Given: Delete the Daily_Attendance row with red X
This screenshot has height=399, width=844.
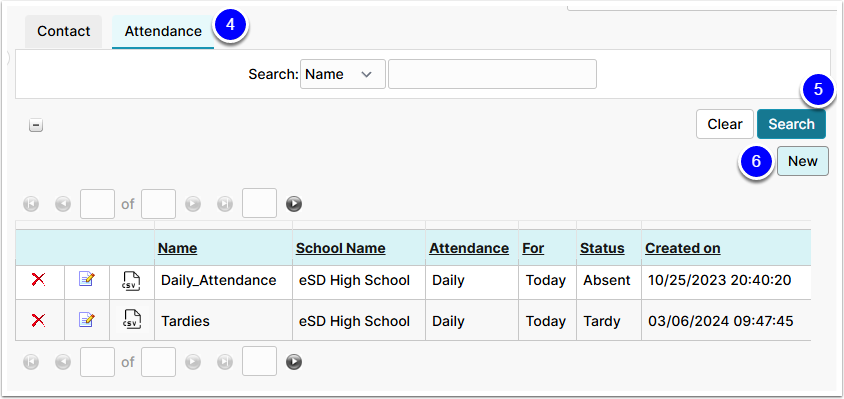Looking at the screenshot, I should pos(38,279).
